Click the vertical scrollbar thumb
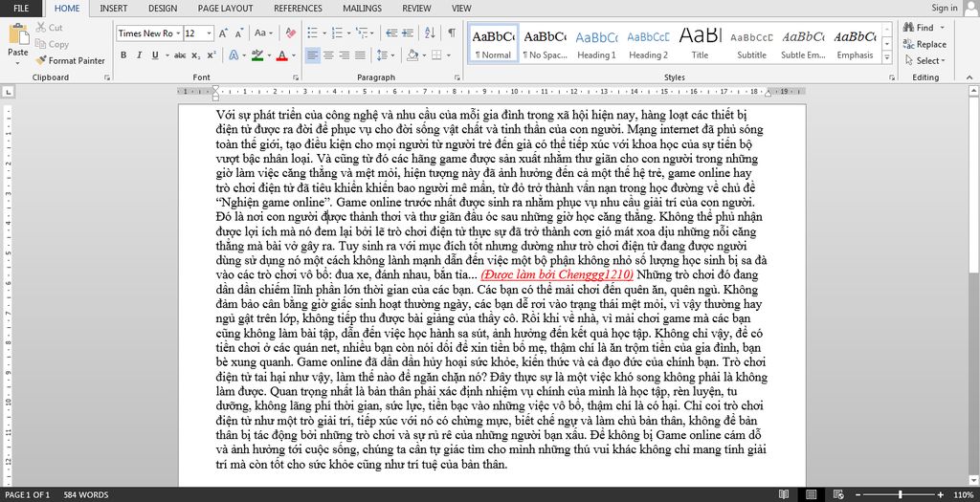980x502 pixels. pyautogui.click(x=973, y=186)
